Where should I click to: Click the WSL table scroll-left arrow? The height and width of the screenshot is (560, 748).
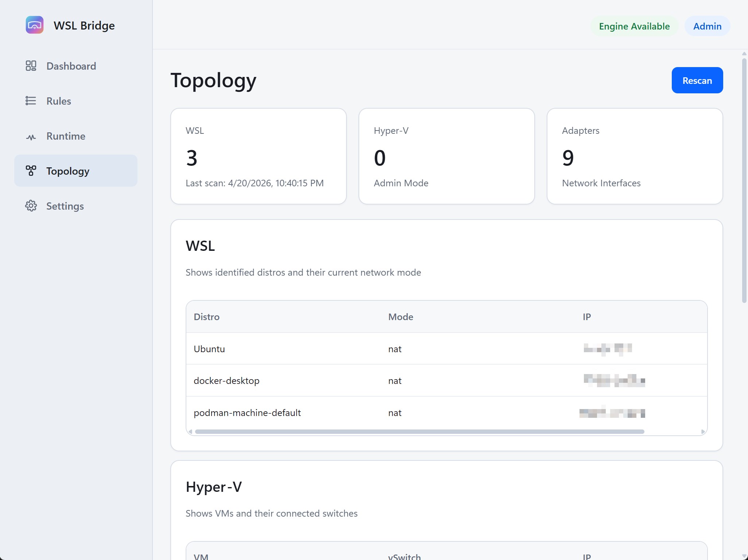tap(190, 432)
